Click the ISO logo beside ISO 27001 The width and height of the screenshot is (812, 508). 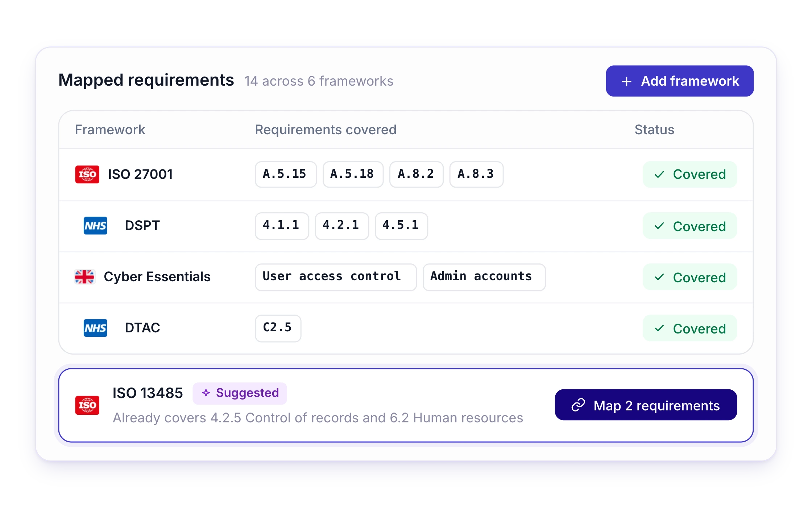tap(87, 175)
